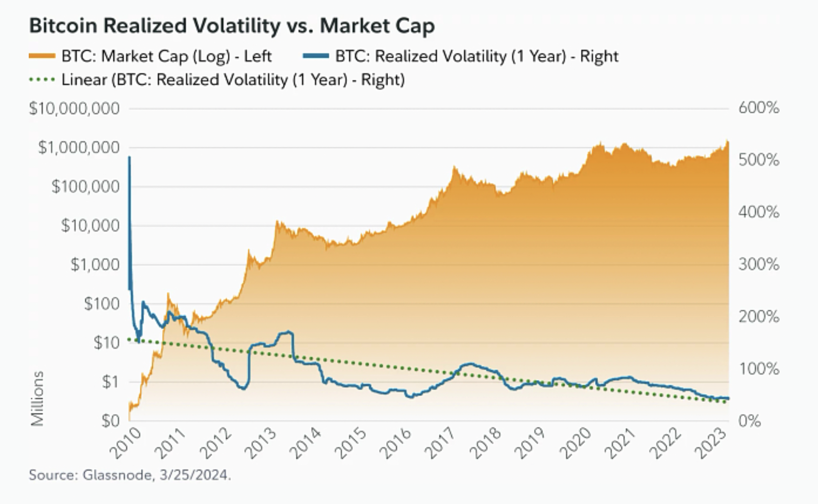
Task: Click the 0% right axis label
Action: [x=749, y=421]
